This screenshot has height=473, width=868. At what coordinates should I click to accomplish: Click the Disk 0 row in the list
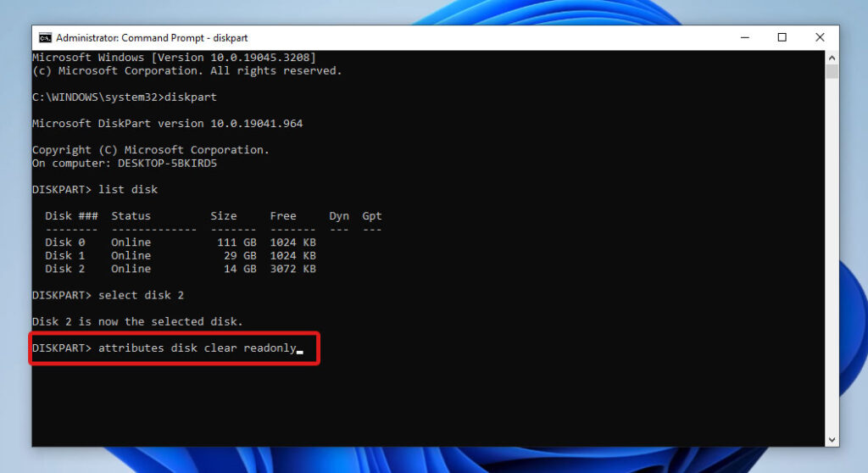pos(181,242)
